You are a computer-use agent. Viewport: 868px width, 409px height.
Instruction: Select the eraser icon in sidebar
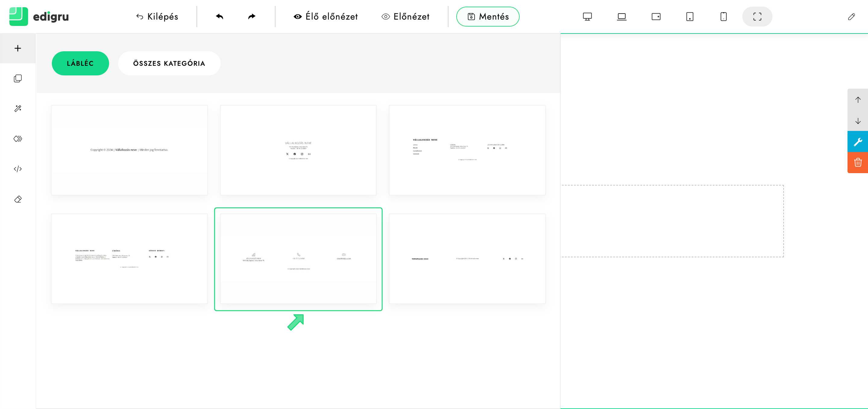pyautogui.click(x=18, y=199)
